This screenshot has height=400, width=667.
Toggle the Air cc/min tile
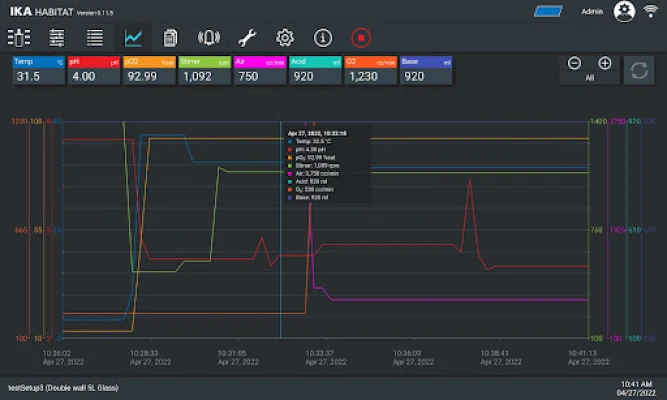pos(260,70)
